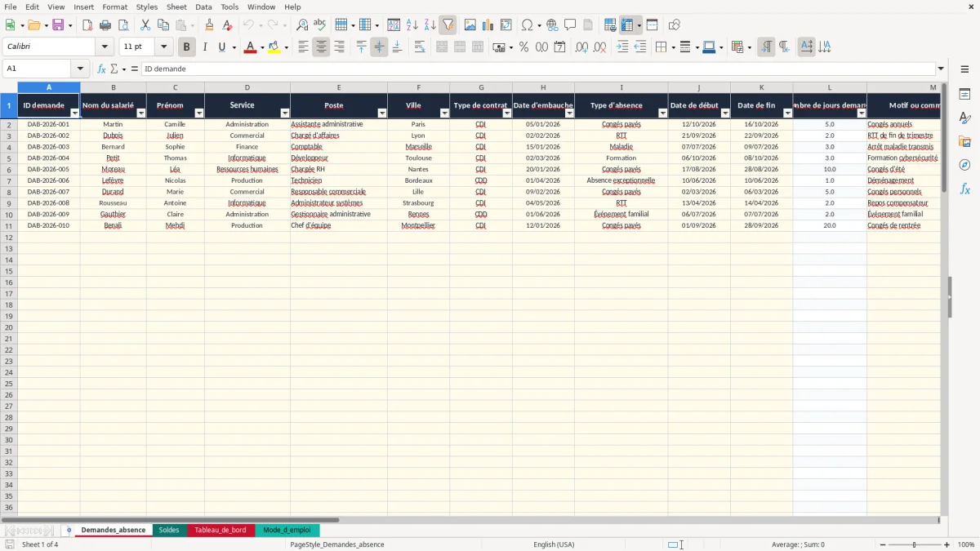The height and width of the screenshot is (551, 980).
Task: Toggle AutoFilter funnel button
Action: point(448,25)
